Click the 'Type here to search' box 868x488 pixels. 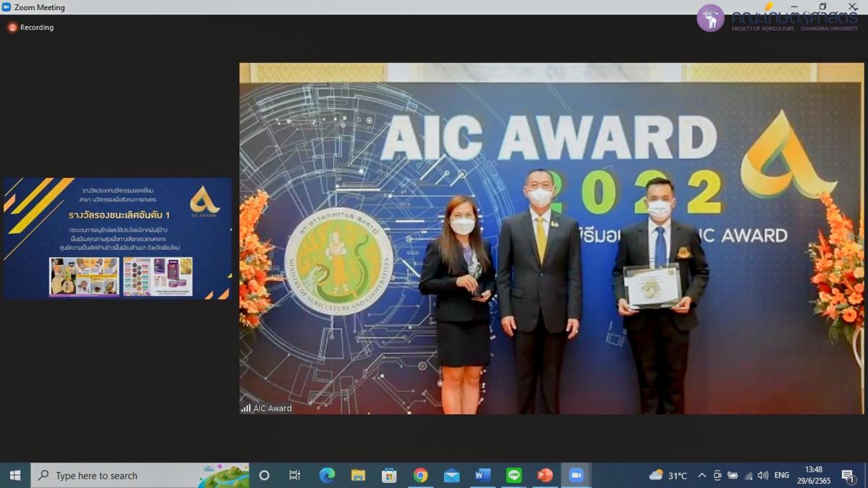(140, 476)
